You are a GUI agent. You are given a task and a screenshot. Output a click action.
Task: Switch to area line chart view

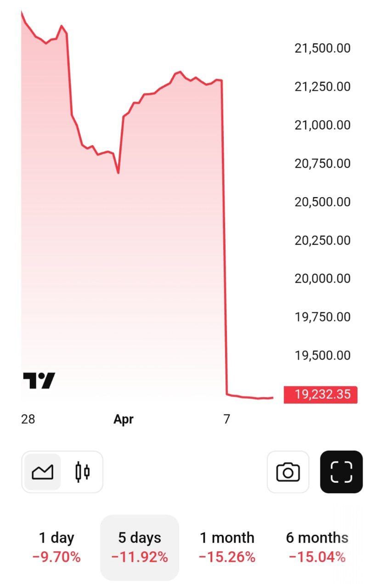pyautogui.click(x=42, y=472)
